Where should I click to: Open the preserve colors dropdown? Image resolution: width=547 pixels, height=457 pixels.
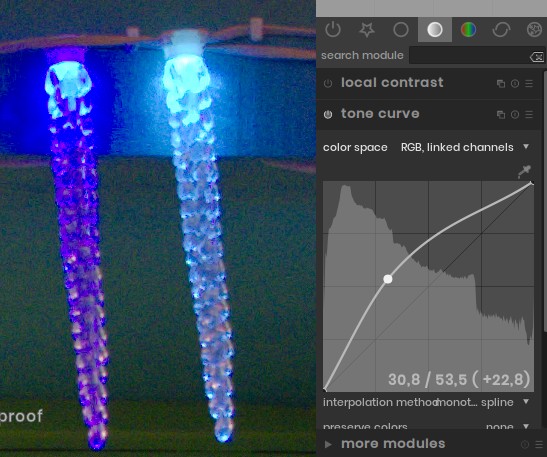pos(426,426)
